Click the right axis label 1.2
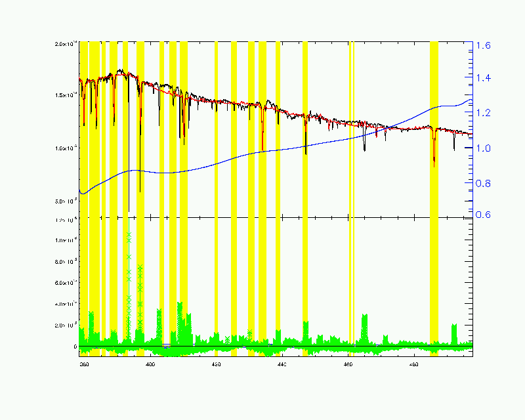This screenshot has width=525, height=420. pos(483,113)
